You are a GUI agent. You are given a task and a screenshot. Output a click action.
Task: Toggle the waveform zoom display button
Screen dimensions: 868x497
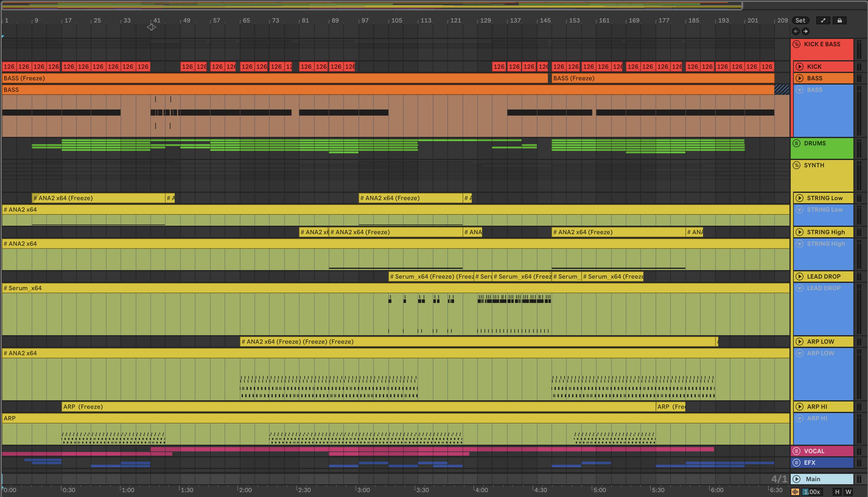(795, 492)
